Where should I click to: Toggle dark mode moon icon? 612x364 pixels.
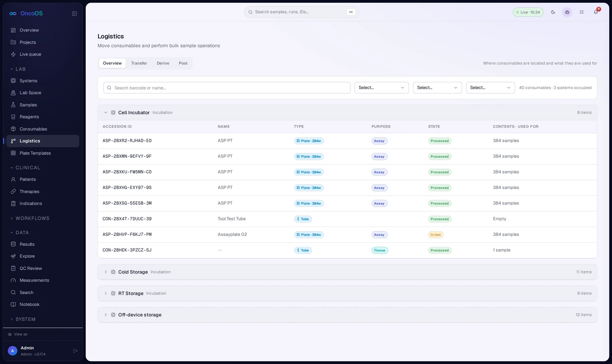(x=553, y=12)
